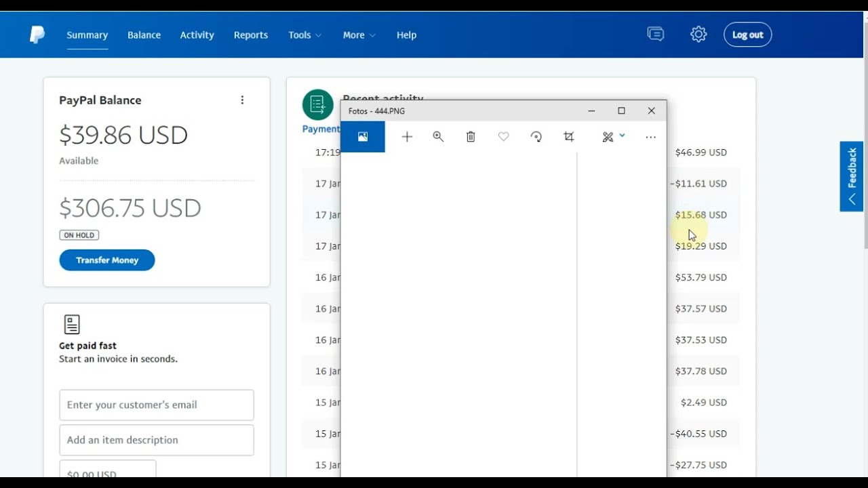Go to the Balance tab
This screenshot has width=868, height=488.
pos(144,35)
